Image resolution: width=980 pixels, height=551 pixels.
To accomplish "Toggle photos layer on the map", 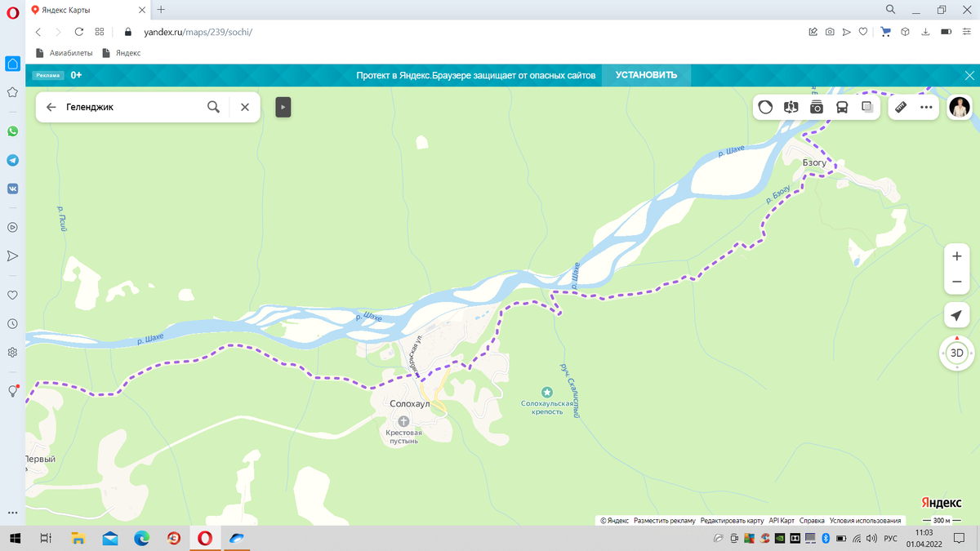I will click(816, 107).
